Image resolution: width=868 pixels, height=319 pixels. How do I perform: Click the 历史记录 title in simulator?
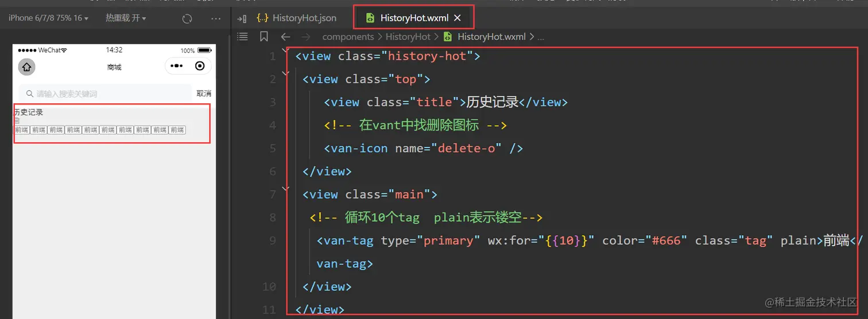tap(29, 112)
